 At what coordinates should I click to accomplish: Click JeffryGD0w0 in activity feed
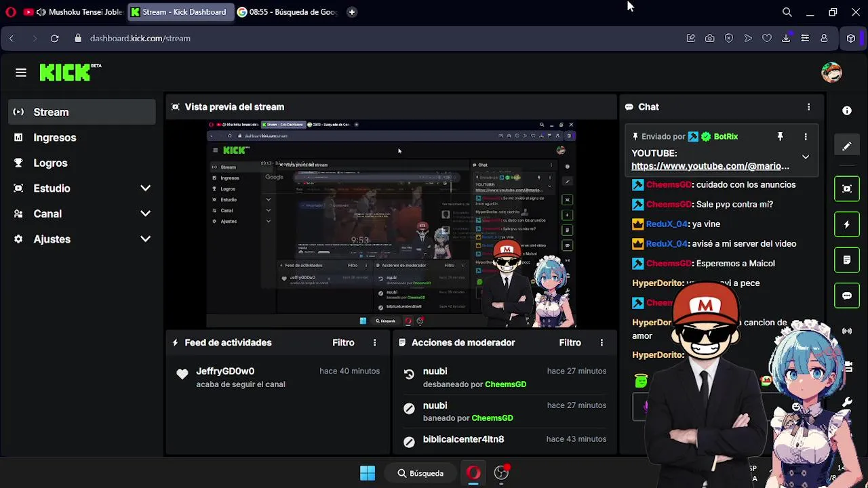(x=225, y=371)
